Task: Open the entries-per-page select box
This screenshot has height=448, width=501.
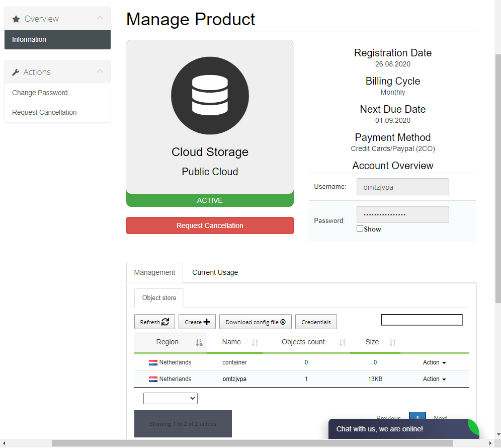Action: [x=171, y=398]
